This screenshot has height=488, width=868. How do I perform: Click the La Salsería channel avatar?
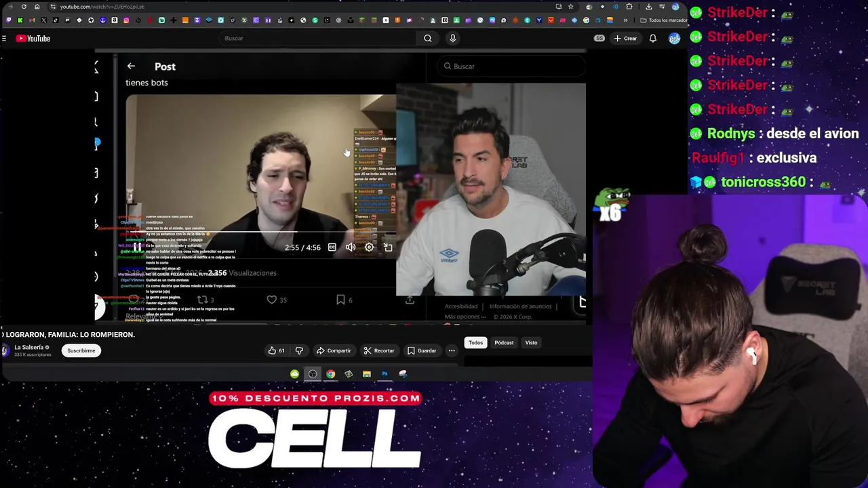5,350
